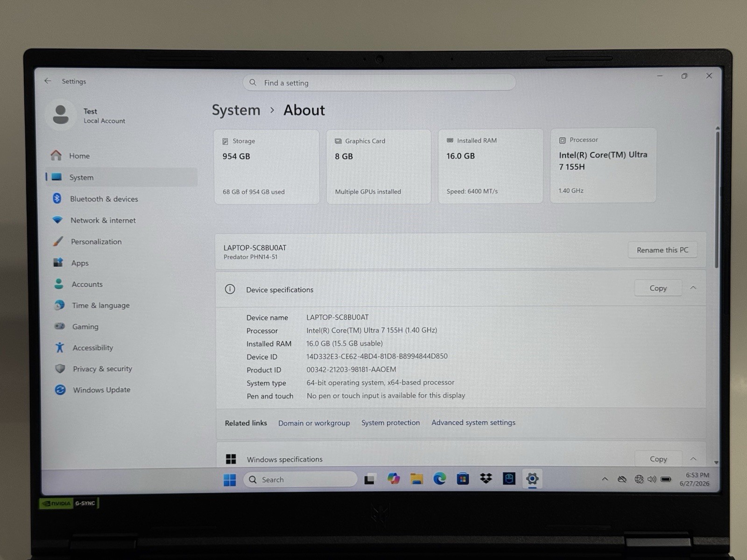Open Microsoft Store from the taskbar

[x=463, y=479]
